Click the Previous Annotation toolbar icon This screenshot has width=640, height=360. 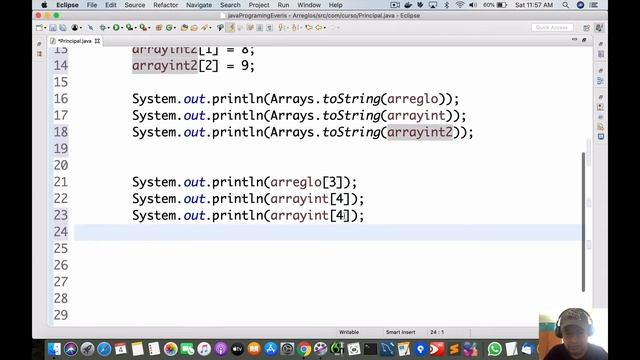295,28
